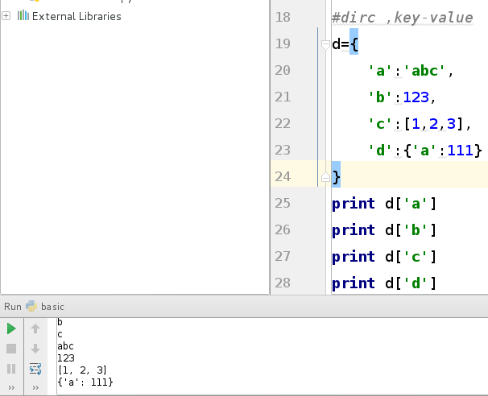This screenshot has height=396, width=488.
Task: Click print d['b'] statement
Action: (384, 230)
